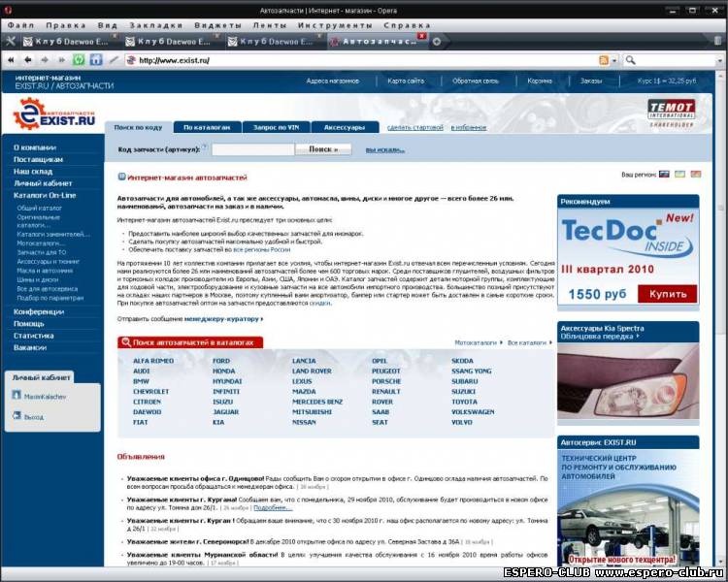Switch to the По каталогам tab
This screenshot has width=728, height=582.
pos(207,127)
